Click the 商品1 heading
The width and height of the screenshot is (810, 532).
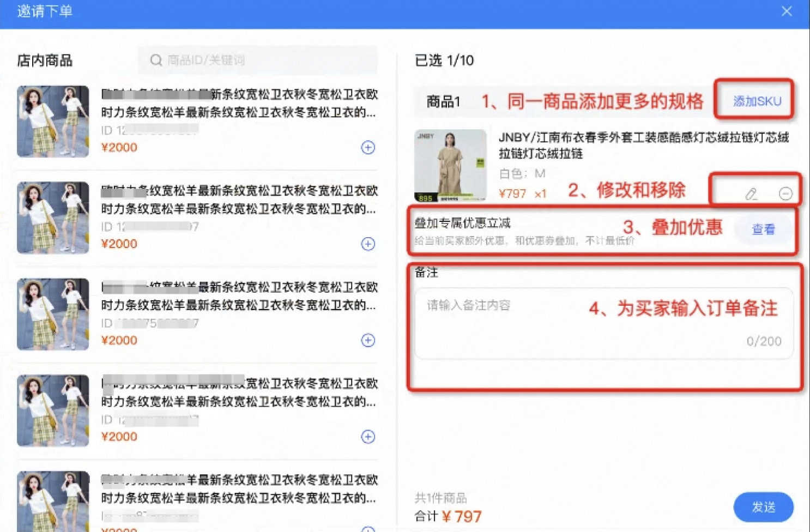tap(443, 101)
